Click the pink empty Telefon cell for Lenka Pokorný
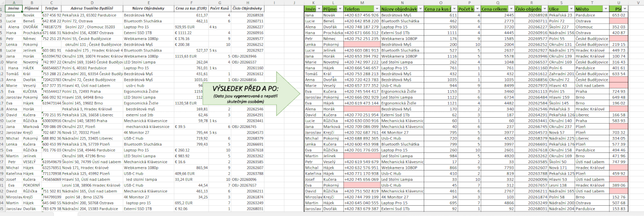 coord(362,44)
